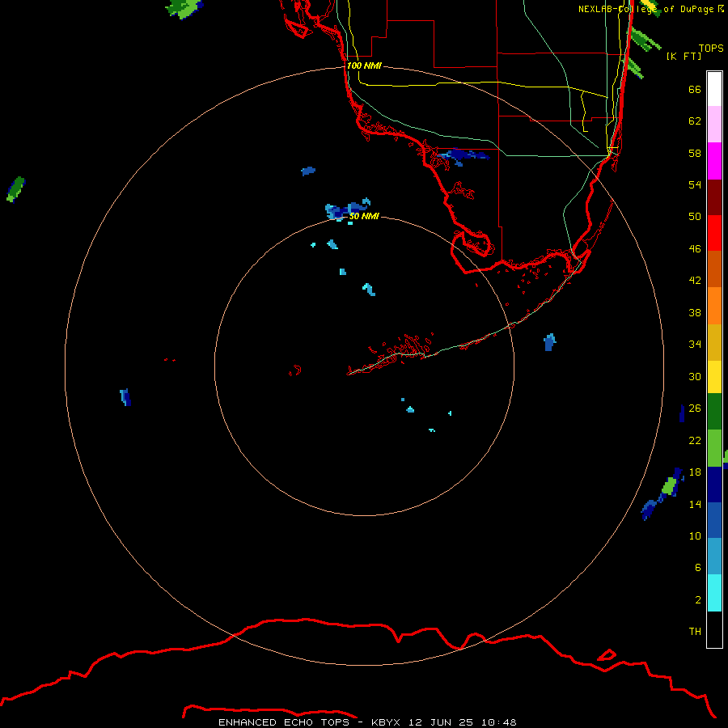Click the '58' legend value
728x728 pixels.
(695, 153)
